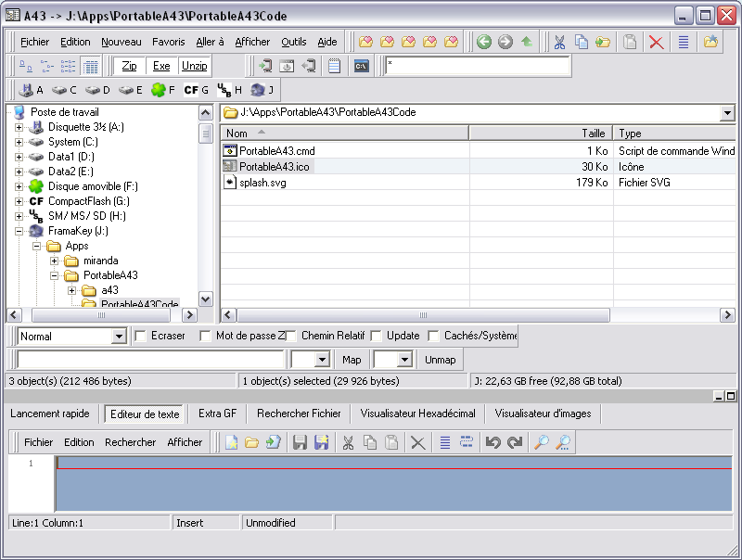Click the Map button
The height and width of the screenshot is (560, 742).
point(352,360)
